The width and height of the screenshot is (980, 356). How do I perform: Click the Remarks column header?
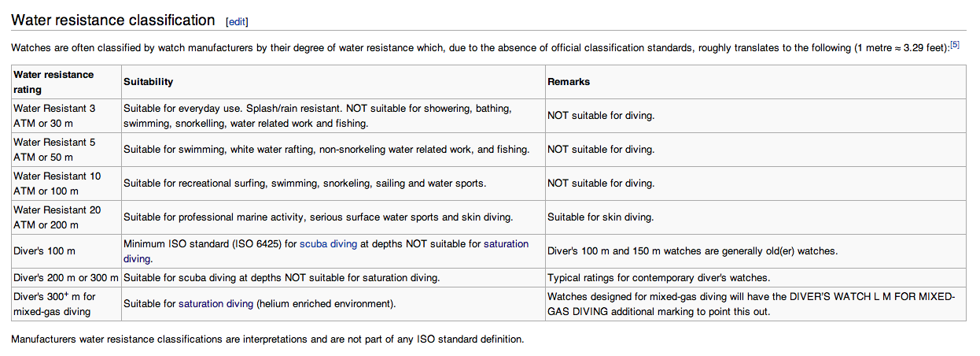coord(569,82)
